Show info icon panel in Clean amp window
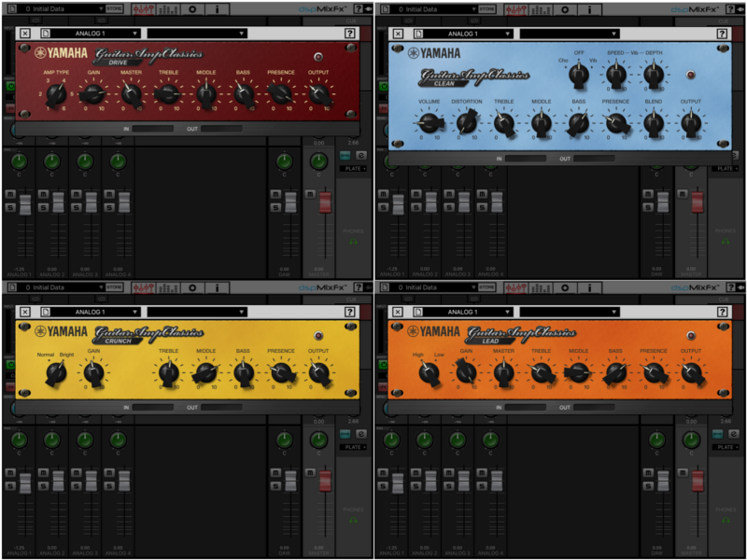Image resolution: width=747 pixels, height=560 pixels. point(589,9)
